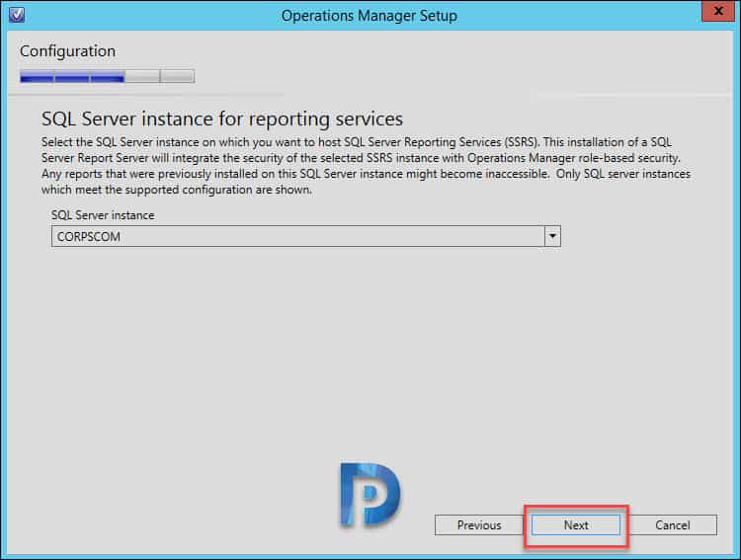Click the 'SQL Server instance for reporting services' heading
741x560 pixels.
(x=222, y=119)
